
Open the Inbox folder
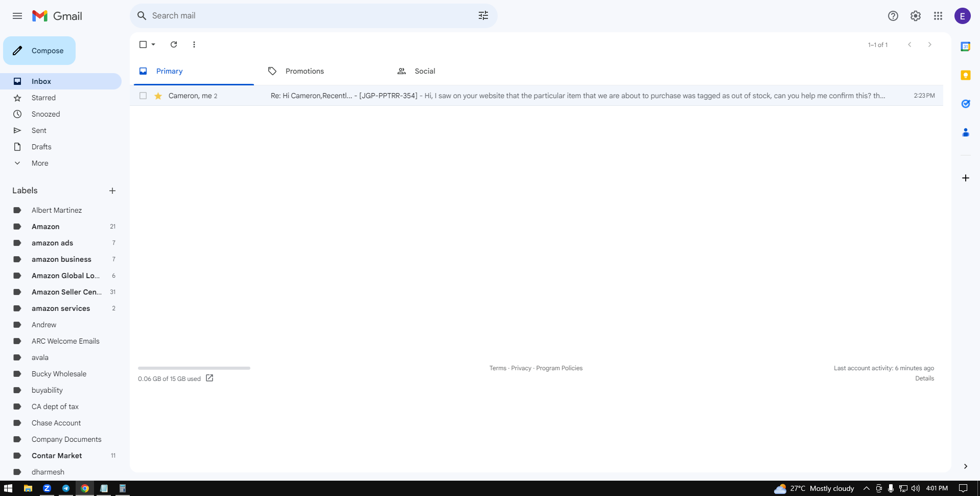(61, 81)
